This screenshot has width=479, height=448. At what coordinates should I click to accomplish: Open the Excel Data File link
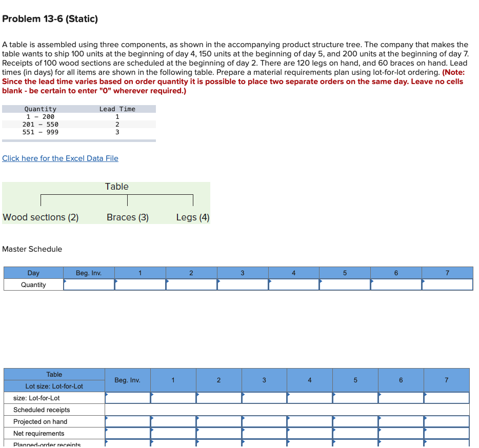pos(60,158)
